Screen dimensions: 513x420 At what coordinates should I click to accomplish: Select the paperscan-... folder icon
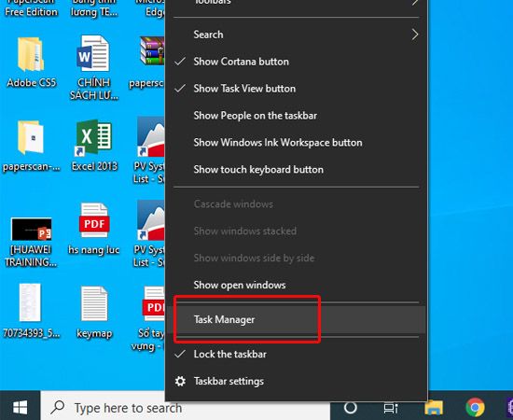coord(31,137)
